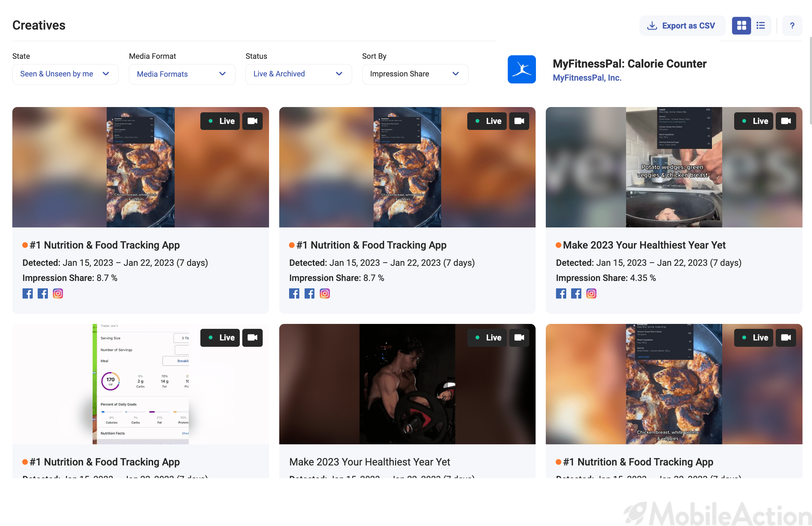Click first Facebook icon on second 8.7% card
This screenshot has width=812, height=526.
[294, 294]
